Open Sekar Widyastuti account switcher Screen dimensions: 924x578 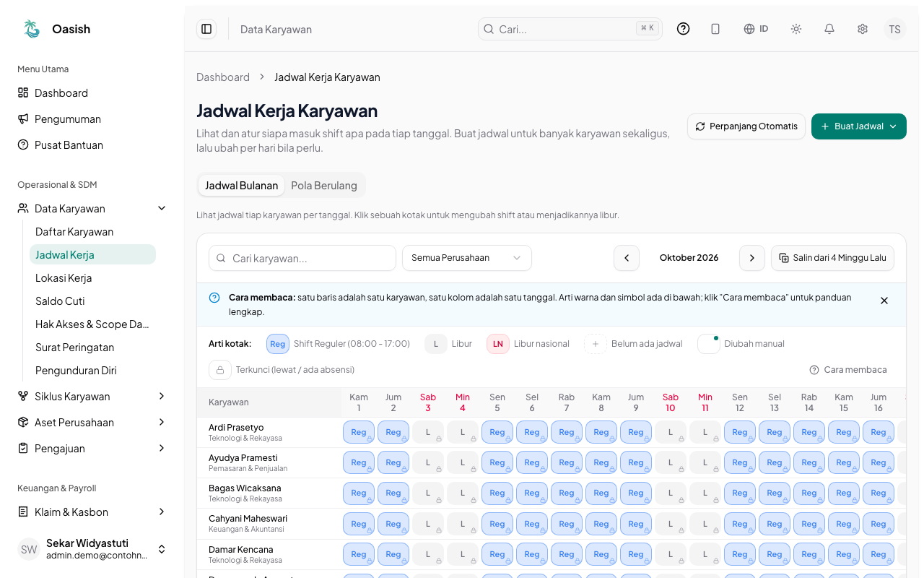pos(92,549)
